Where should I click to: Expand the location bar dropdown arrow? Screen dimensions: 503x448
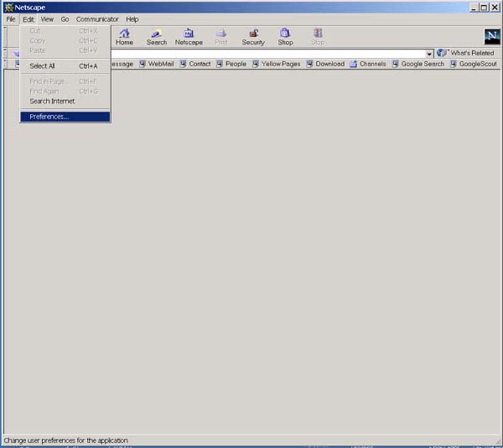[429, 53]
